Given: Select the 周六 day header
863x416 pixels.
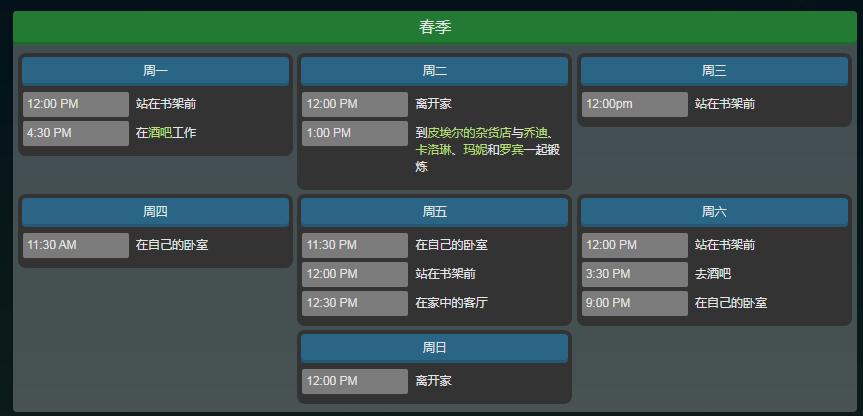Looking at the screenshot, I should pyautogui.click(x=713, y=212).
